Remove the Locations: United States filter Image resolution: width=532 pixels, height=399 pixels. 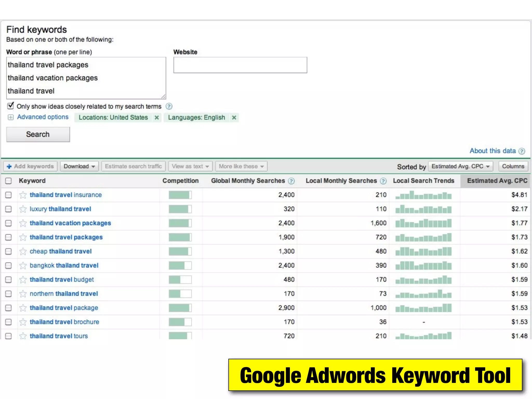coord(157,117)
